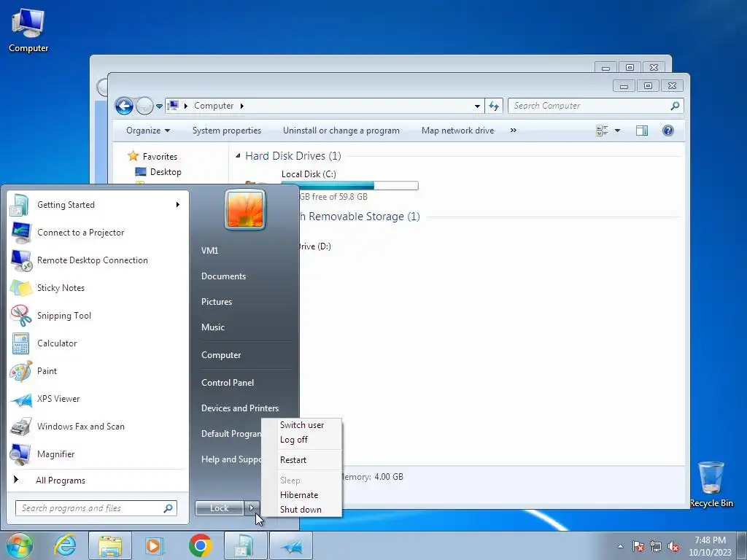
Task: Click the user account picture
Action: 245,209
